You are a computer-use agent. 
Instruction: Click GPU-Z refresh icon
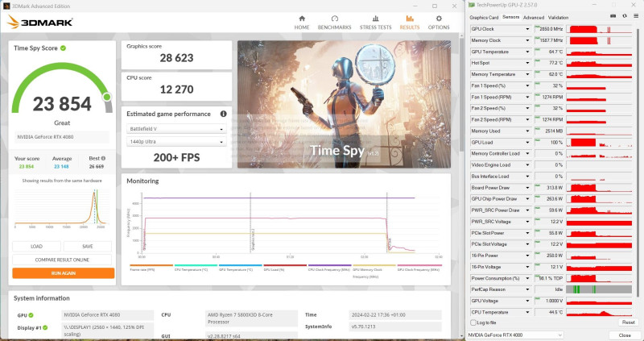625,16
